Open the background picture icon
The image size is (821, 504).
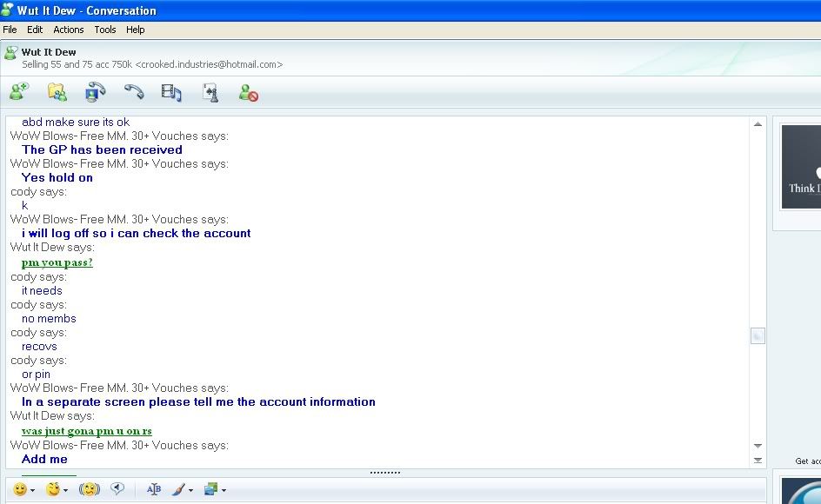tap(210, 489)
